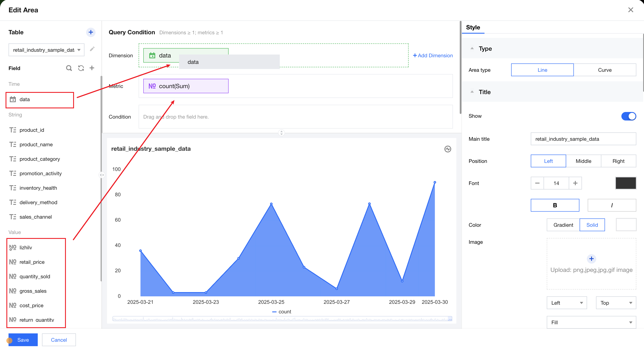Click chart analysis icon beside chart title
The height and width of the screenshot is (350, 644).
448,149
